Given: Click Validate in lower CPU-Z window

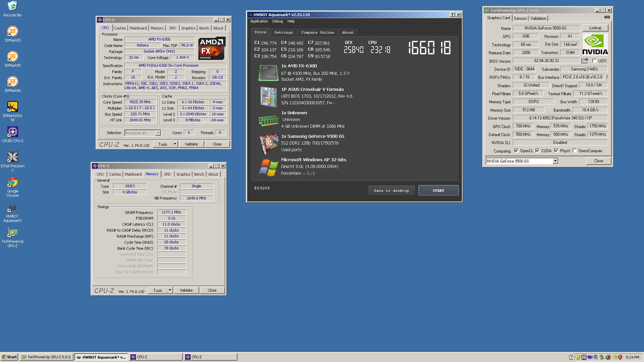Looking at the screenshot, I should (x=186, y=290).
